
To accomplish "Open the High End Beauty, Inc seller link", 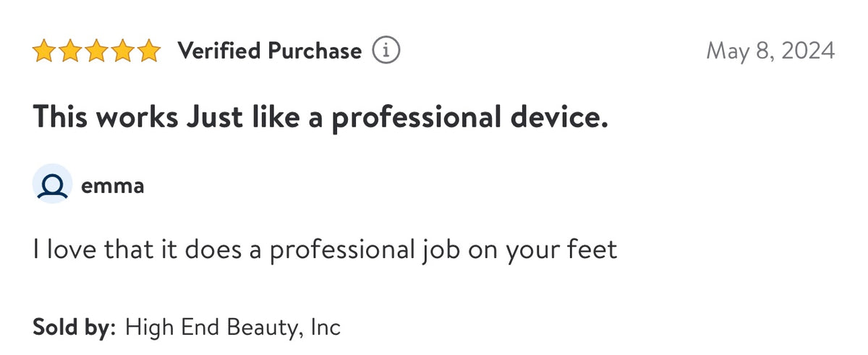I will pos(233,327).
